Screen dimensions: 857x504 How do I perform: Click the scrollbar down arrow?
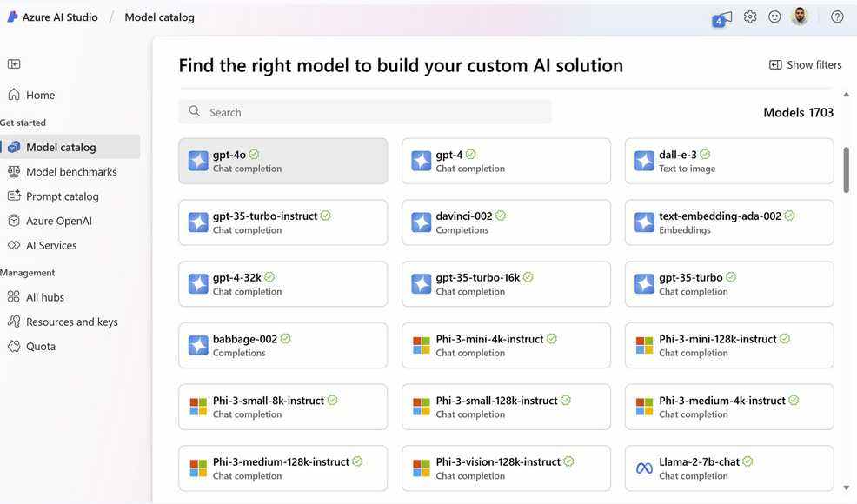coord(846,487)
